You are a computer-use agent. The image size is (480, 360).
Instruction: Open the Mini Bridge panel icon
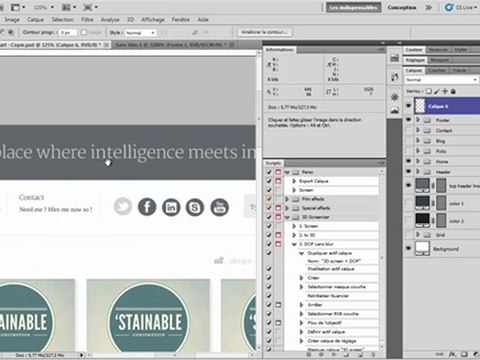[395, 58]
